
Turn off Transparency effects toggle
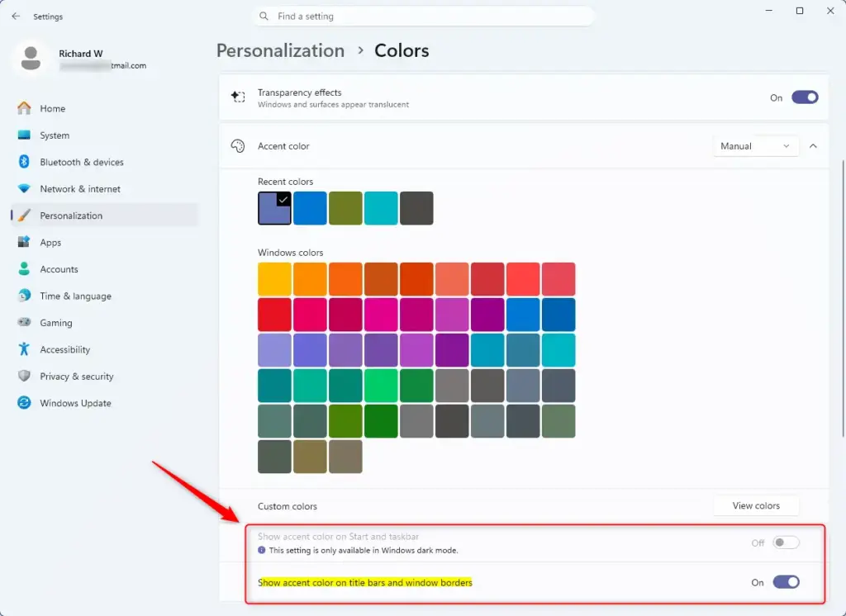click(x=805, y=97)
